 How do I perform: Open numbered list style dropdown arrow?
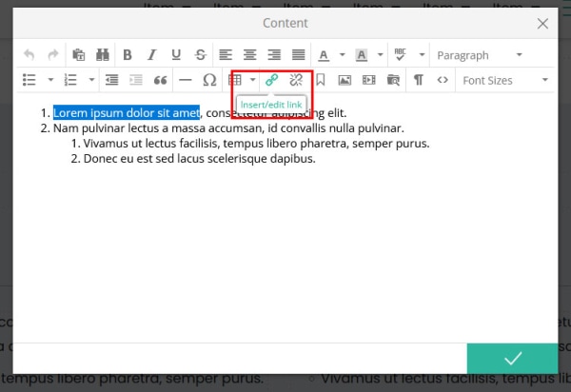[91, 80]
